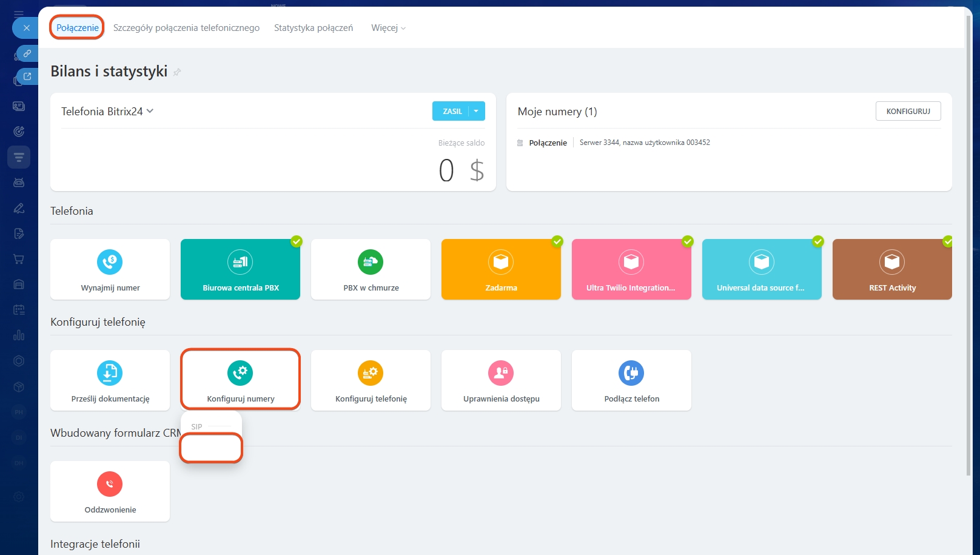Screen dimensions: 980x555
Task: Expand the Telefonia Bitrix24 dropdown
Action: (x=107, y=112)
